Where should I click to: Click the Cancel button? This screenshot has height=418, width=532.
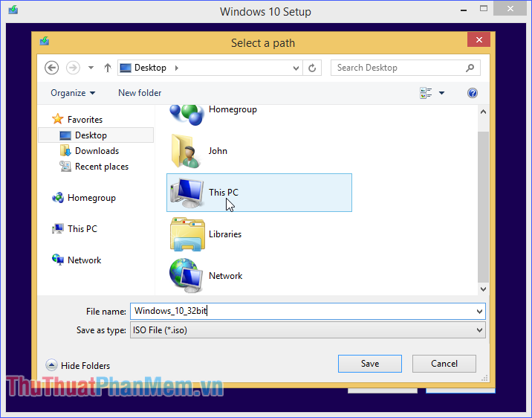click(x=444, y=364)
